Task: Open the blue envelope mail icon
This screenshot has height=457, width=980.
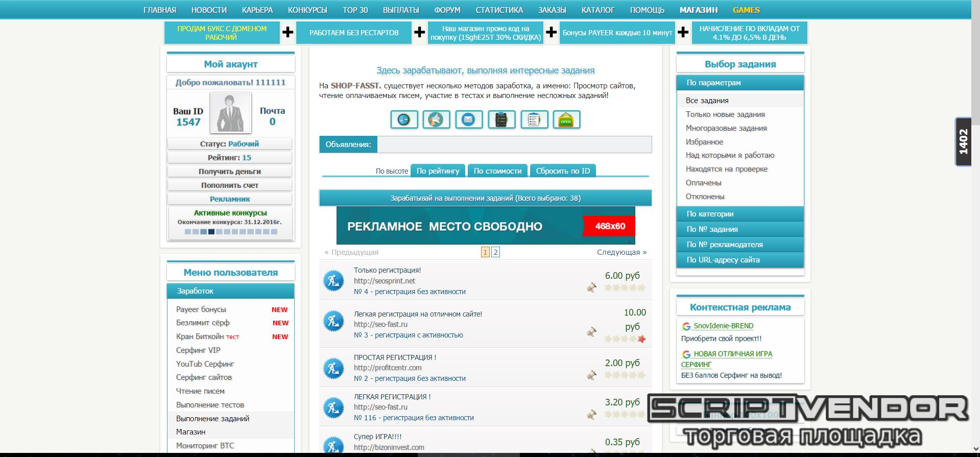Action: (468, 119)
